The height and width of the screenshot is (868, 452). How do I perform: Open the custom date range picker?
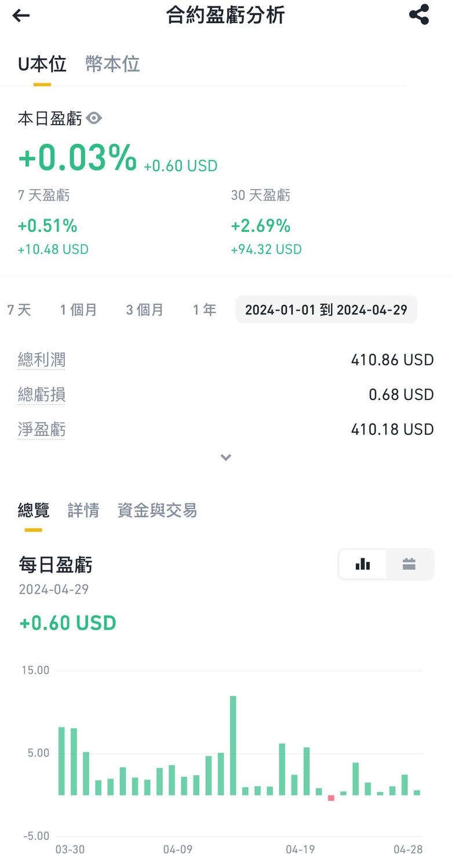click(x=326, y=310)
